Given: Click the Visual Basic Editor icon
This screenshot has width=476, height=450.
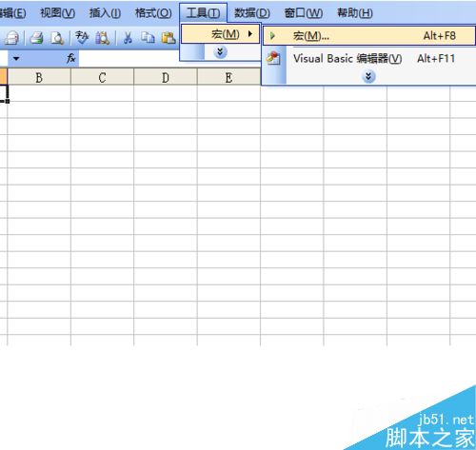Looking at the screenshot, I should [x=273, y=58].
